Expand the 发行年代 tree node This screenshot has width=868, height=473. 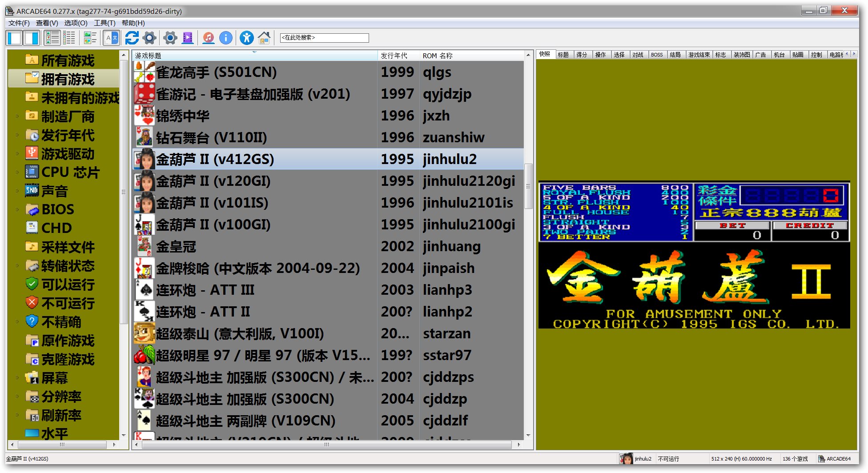click(x=17, y=135)
